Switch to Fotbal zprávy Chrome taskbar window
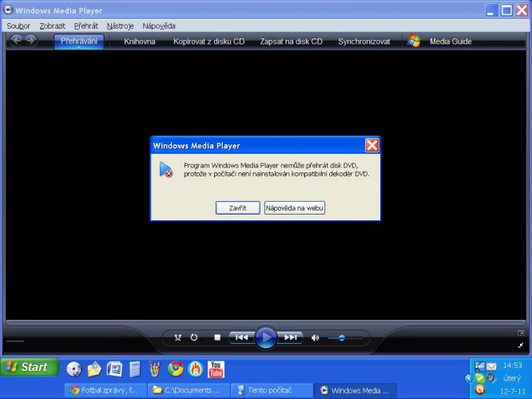The height and width of the screenshot is (399, 532). [x=105, y=390]
